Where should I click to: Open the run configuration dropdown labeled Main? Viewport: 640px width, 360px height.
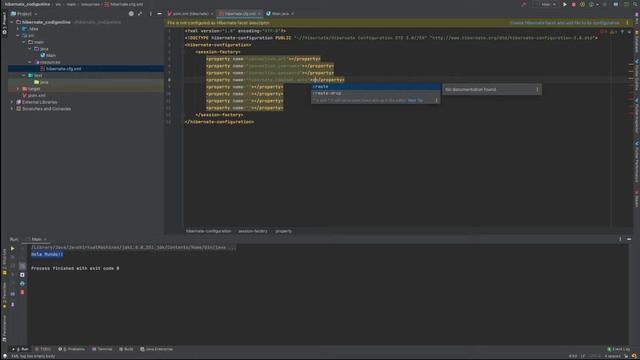[547, 4]
